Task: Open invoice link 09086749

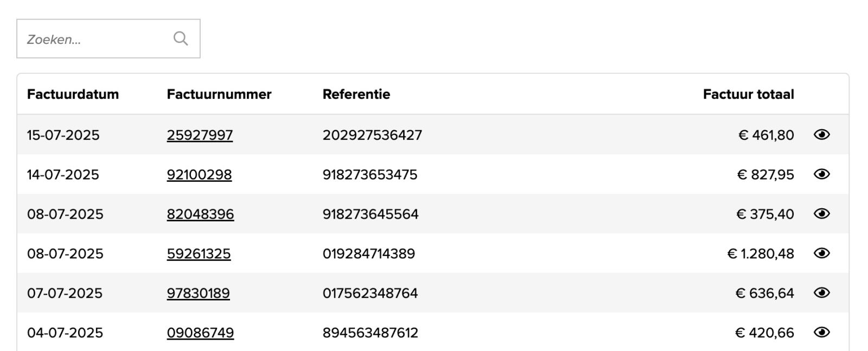Action: click(200, 333)
